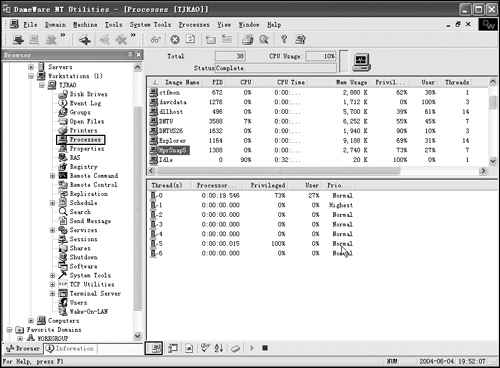The width and height of the screenshot is (500, 368).
Task: Open the System Tools menu
Action: [150, 25]
